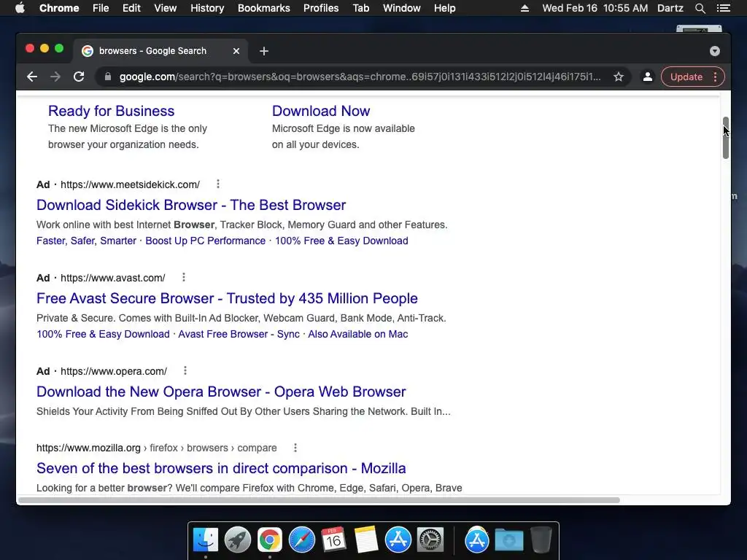Click Sidekick's 100% Free & Easy Download sitelink
This screenshot has height=560, width=747.
pyautogui.click(x=341, y=241)
